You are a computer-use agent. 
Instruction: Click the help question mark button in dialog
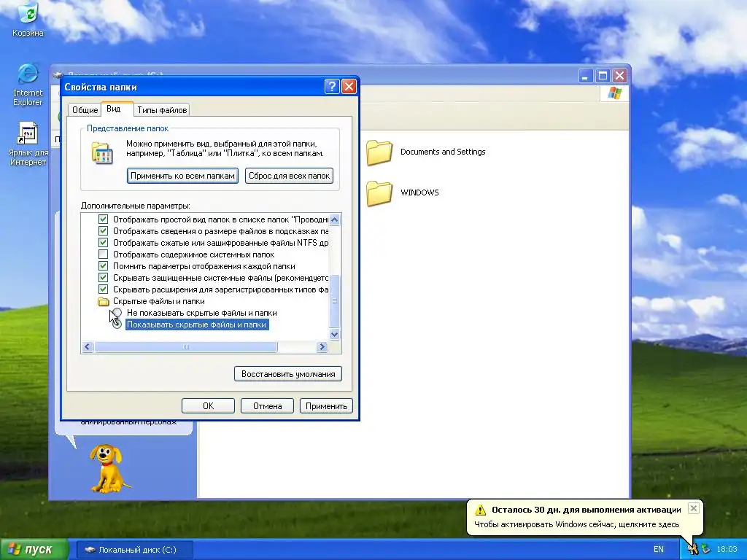332,87
